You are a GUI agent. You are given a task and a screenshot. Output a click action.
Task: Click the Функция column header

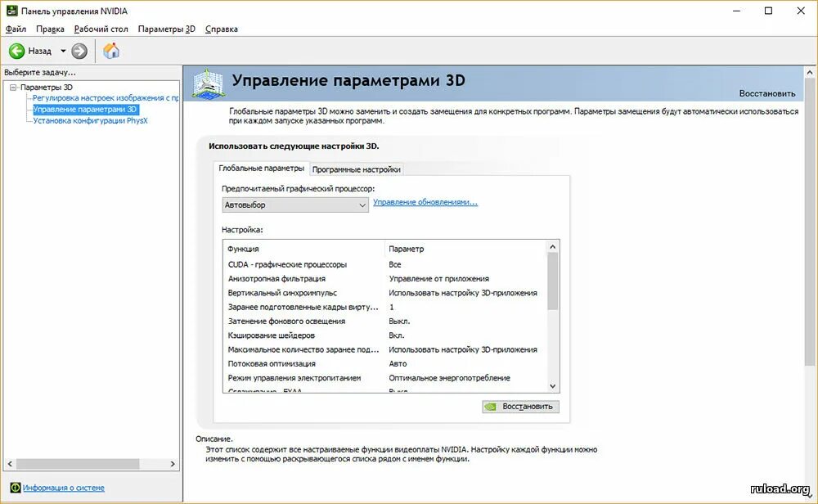pos(304,249)
